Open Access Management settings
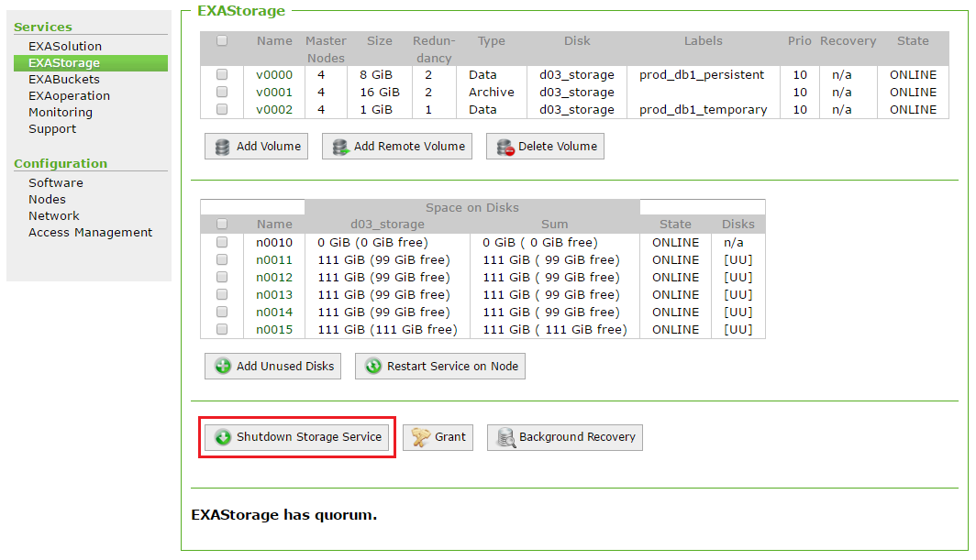The image size is (976, 560). (90, 233)
